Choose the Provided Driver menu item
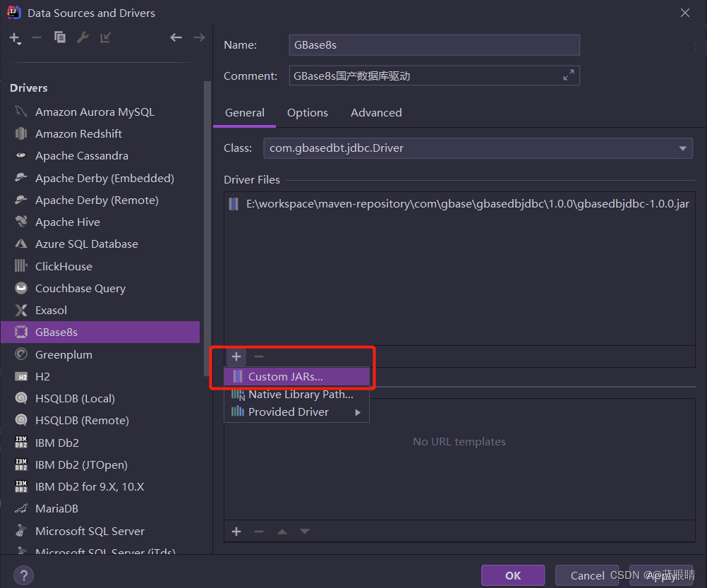This screenshot has height=588, width=707. point(296,412)
